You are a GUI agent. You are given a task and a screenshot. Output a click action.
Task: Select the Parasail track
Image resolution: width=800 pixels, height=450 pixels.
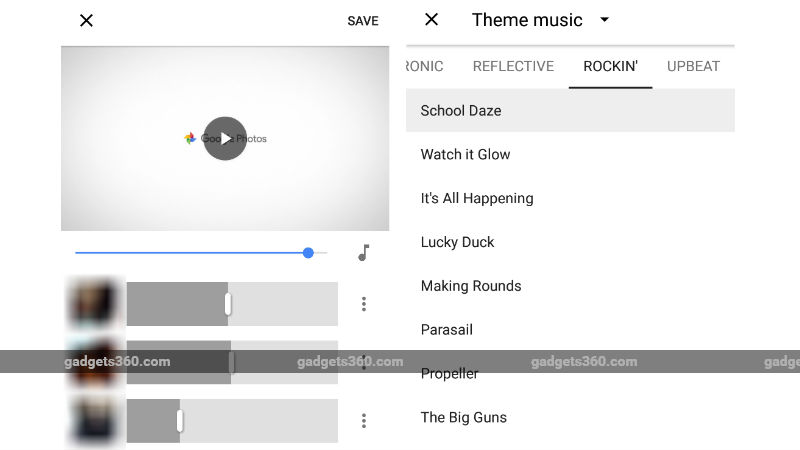pos(446,330)
